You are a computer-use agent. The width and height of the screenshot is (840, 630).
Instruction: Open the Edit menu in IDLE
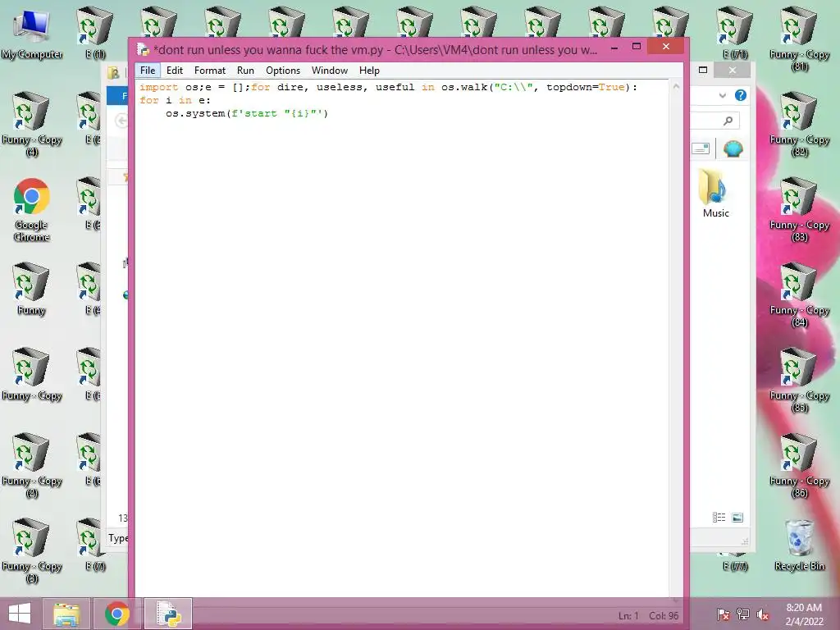point(175,71)
